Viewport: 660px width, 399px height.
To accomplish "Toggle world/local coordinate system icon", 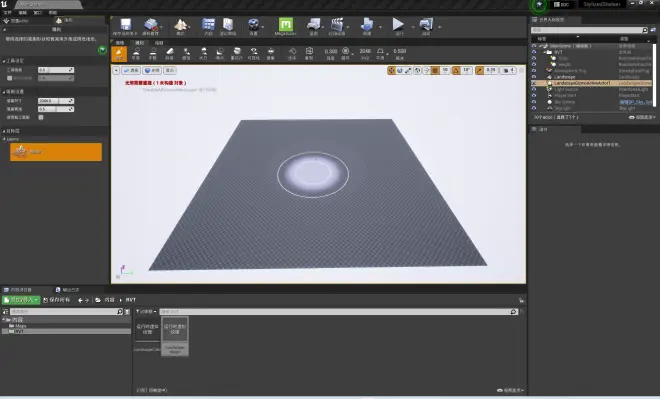I will pos(417,70).
